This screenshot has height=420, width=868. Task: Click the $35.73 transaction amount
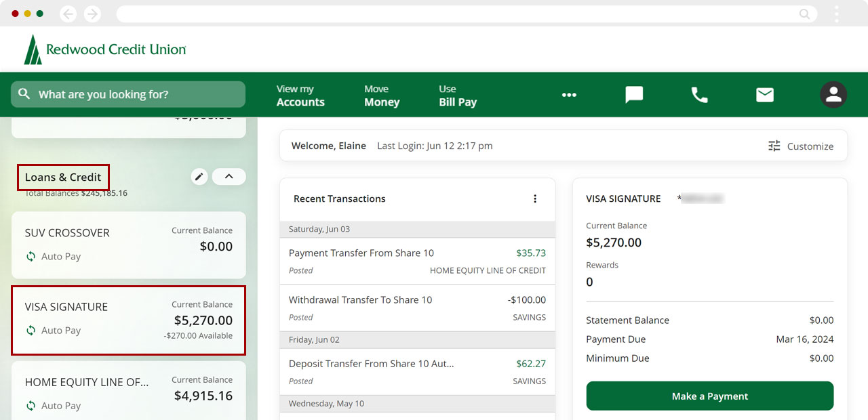531,253
